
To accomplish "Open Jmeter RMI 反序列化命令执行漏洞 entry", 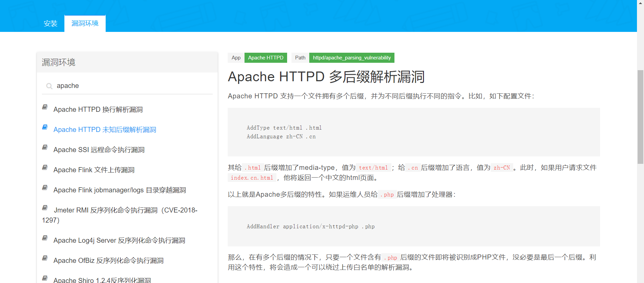I will click(x=120, y=215).
